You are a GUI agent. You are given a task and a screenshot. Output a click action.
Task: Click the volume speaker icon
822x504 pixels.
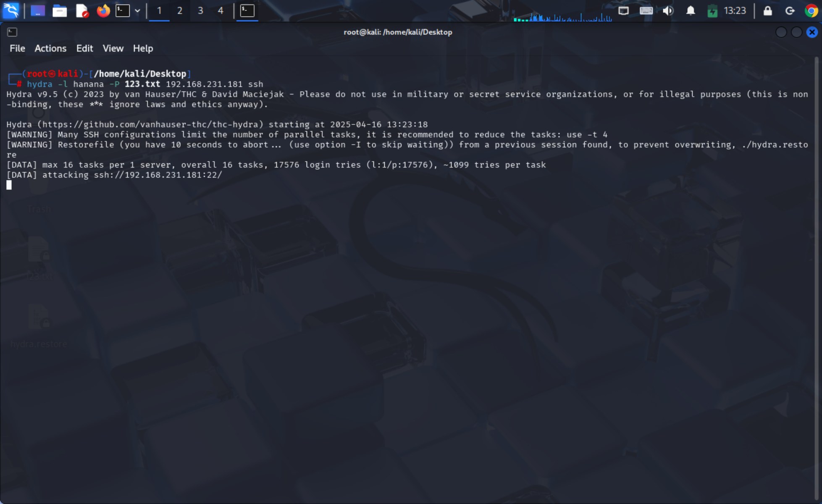[x=668, y=10]
